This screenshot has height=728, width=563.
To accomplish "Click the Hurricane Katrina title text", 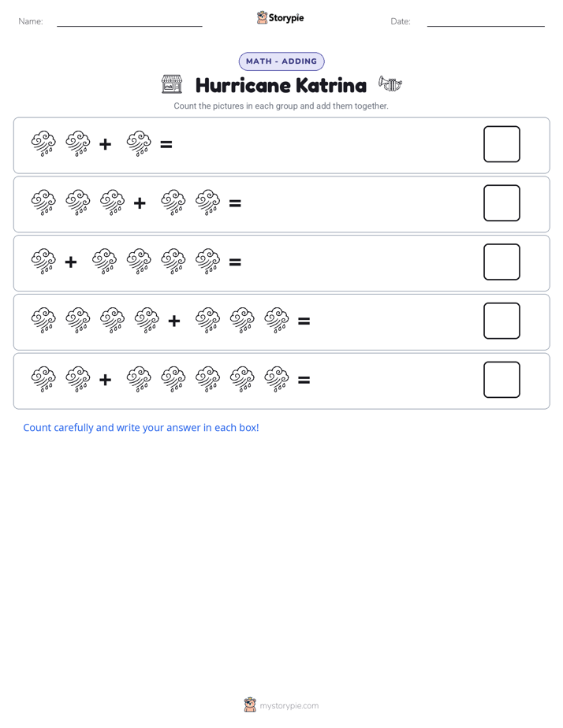I will pyautogui.click(x=281, y=85).
